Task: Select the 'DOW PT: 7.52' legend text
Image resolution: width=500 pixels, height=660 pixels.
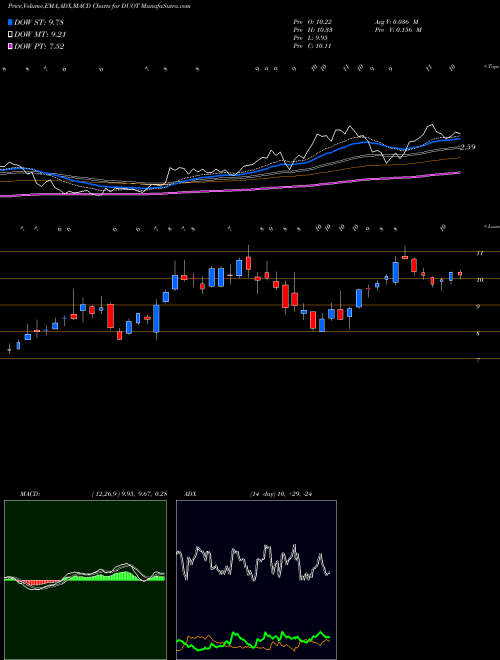Action: pos(39,47)
